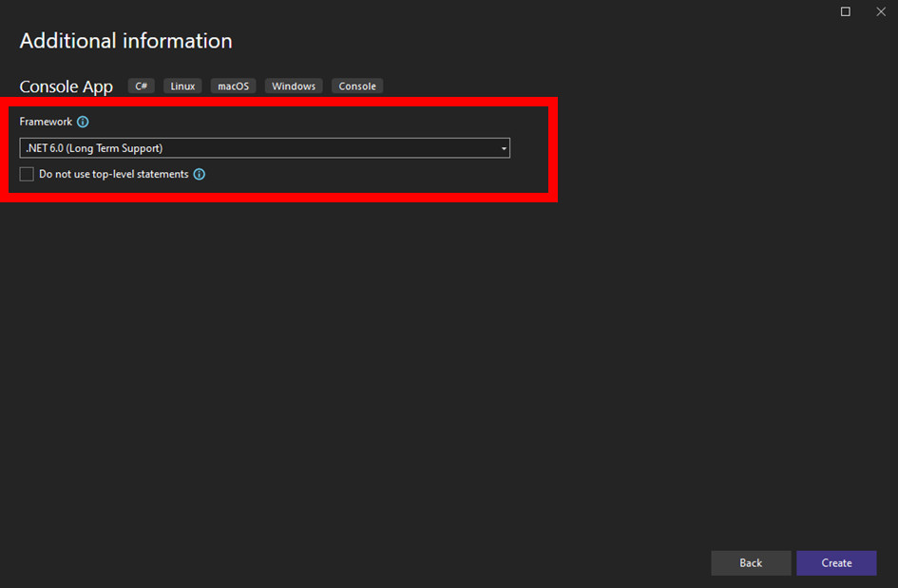Click the macOS tag
898x588 pixels.
(x=233, y=85)
